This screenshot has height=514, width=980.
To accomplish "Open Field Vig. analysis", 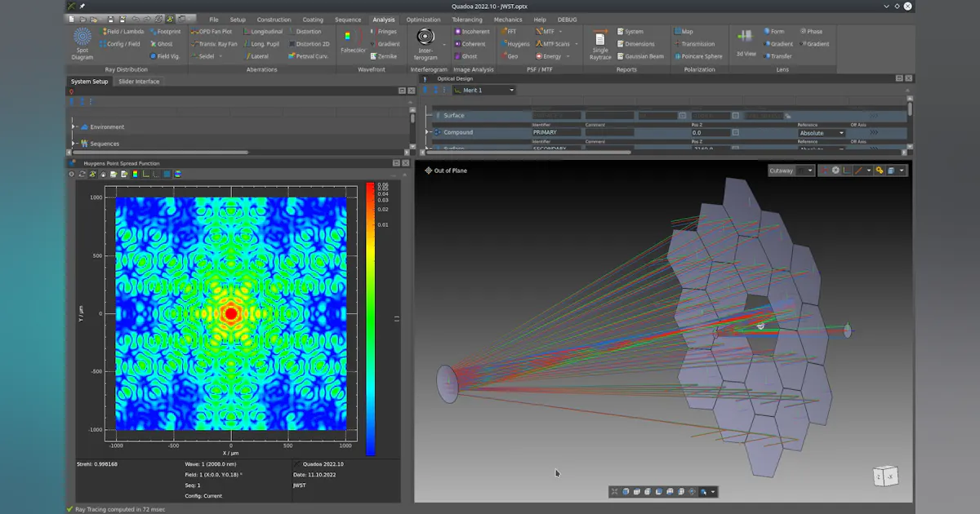I will coord(165,56).
